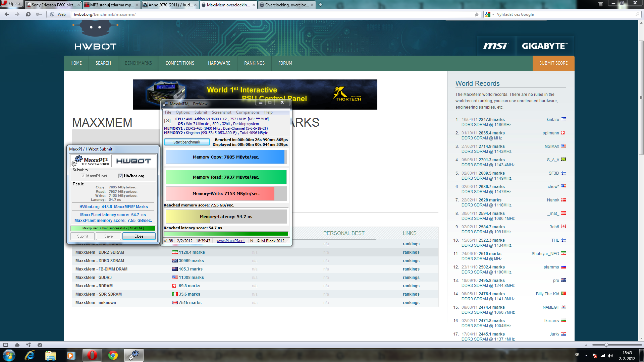Open Help menu in MaxxMEM window

tap(268, 112)
